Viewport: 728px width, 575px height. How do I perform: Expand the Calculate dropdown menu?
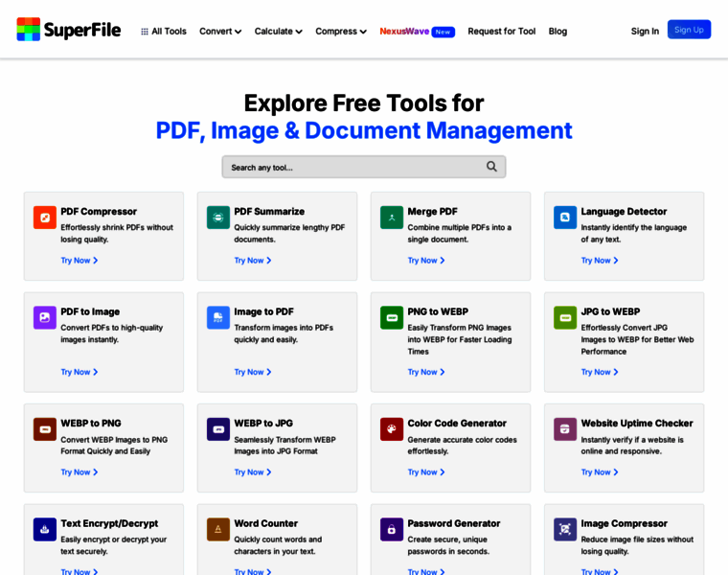pyautogui.click(x=278, y=32)
